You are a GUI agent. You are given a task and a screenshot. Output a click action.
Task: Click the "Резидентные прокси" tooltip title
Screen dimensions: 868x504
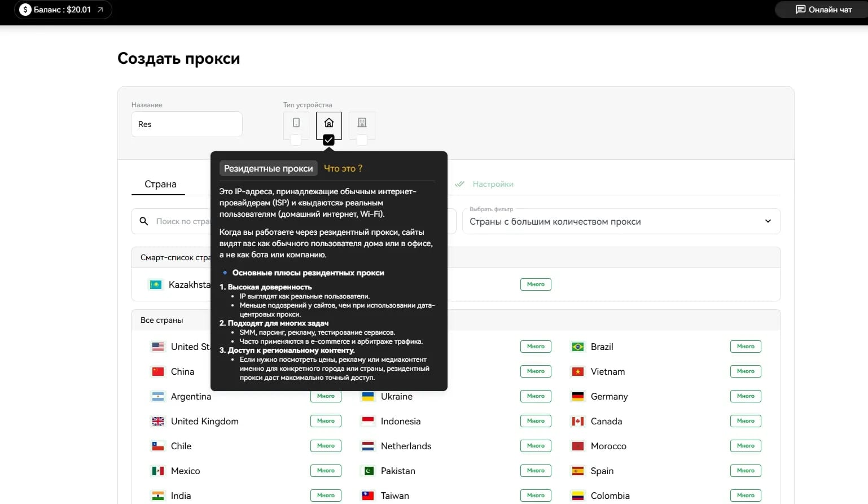point(268,168)
